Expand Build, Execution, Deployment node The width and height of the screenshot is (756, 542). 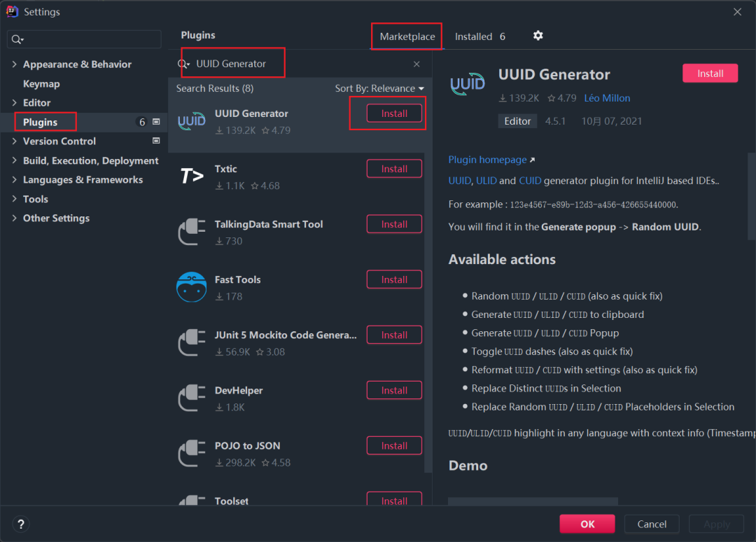(x=14, y=160)
